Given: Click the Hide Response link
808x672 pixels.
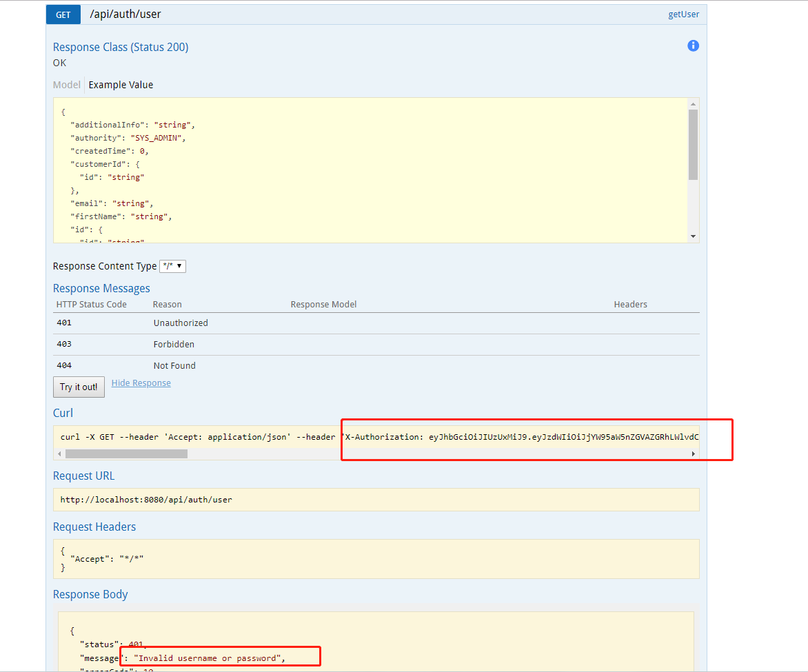Looking at the screenshot, I should 141,383.
